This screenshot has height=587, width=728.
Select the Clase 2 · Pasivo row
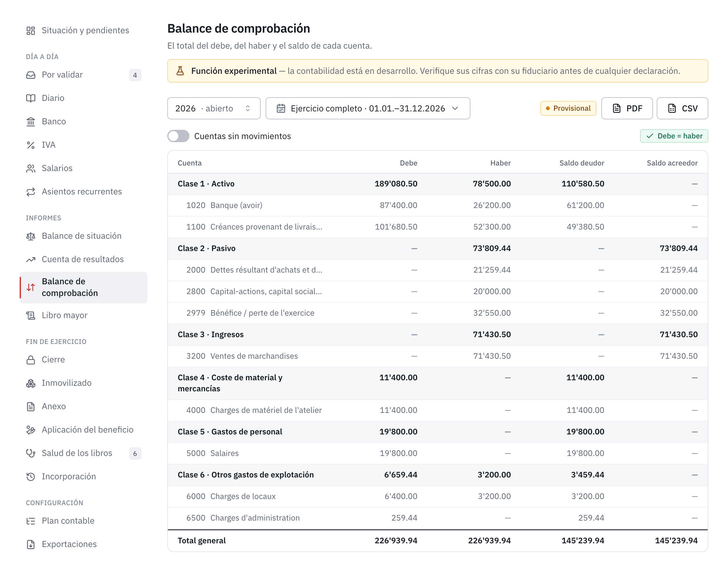437,248
